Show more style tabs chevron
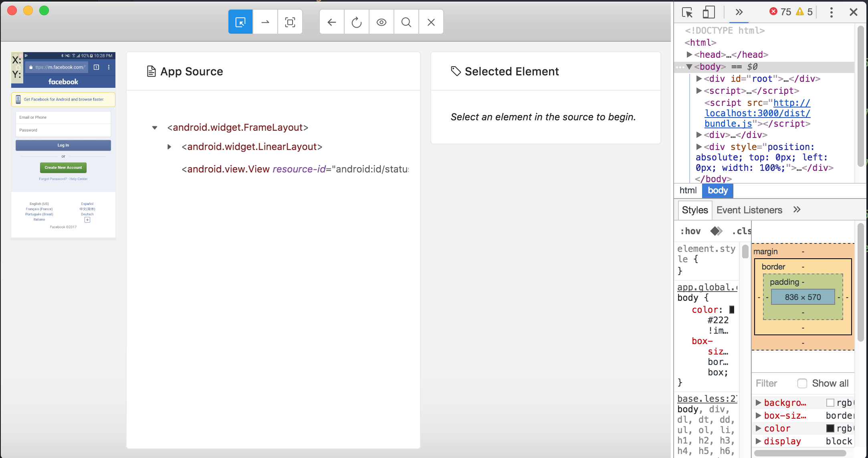Image resolution: width=868 pixels, height=458 pixels. (797, 210)
